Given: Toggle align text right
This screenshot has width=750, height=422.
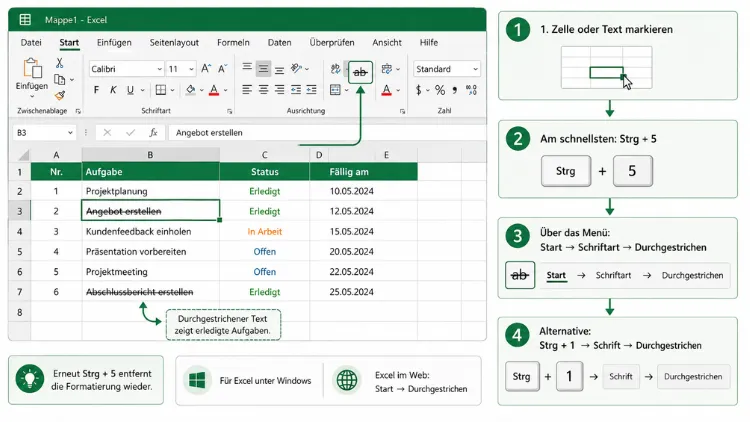Looking at the screenshot, I should coord(279,89).
